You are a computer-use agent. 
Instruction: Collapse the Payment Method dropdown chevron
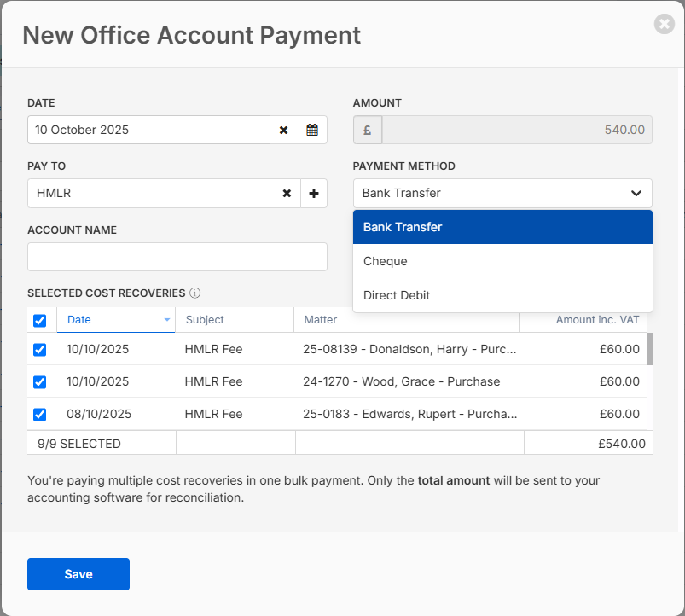coord(636,194)
